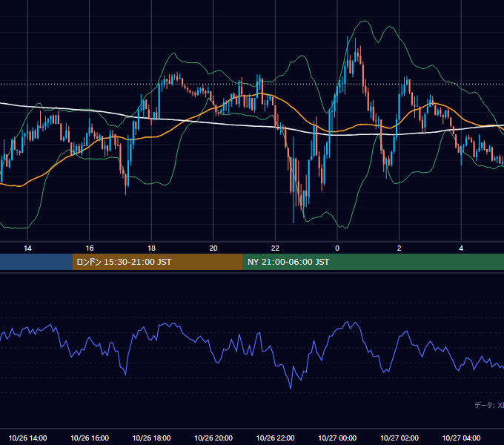This screenshot has height=445, width=504.
Task: Click the 10/27 04:00 date label
Action: coord(461,438)
